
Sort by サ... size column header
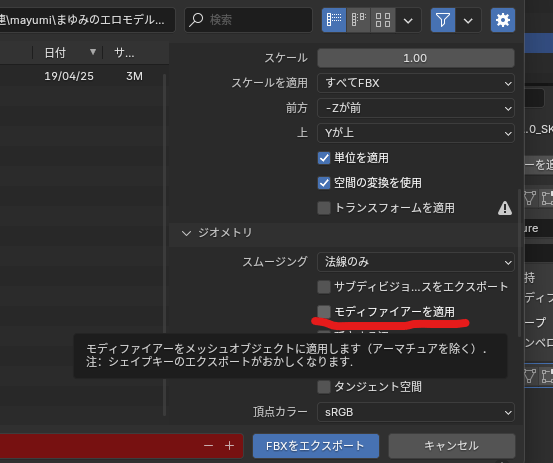click(x=135, y=53)
